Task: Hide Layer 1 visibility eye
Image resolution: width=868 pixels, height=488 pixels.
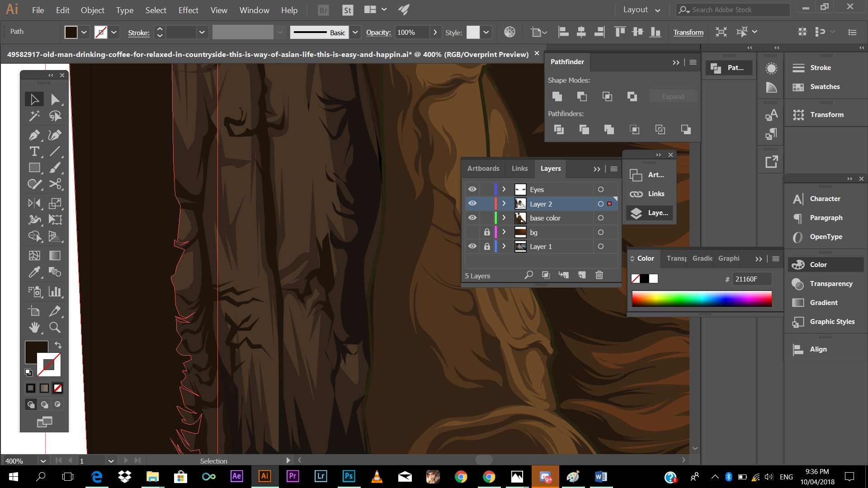Action: coord(472,246)
